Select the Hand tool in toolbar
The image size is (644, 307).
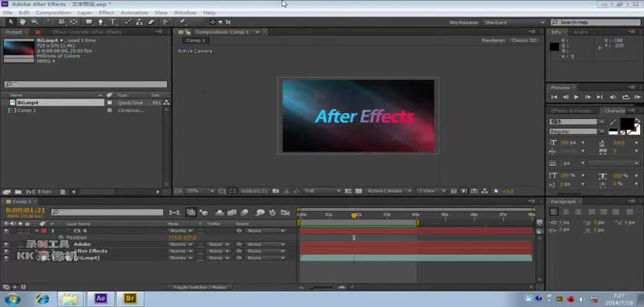21,22
